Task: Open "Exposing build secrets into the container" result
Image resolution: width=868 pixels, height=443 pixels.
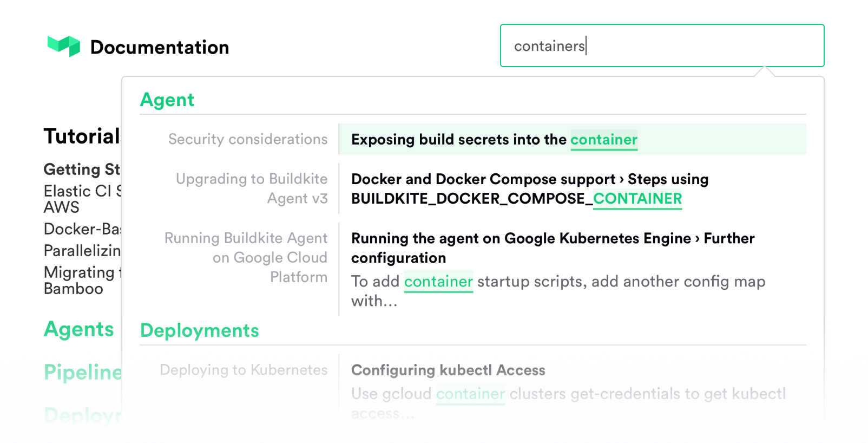Action: pyautogui.click(x=494, y=140)
